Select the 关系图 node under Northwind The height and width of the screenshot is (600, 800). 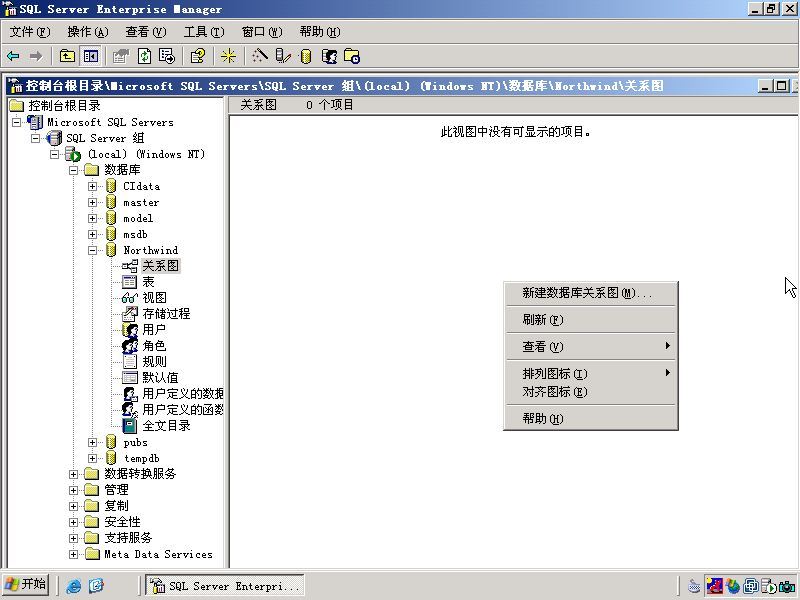coord(160,266)
